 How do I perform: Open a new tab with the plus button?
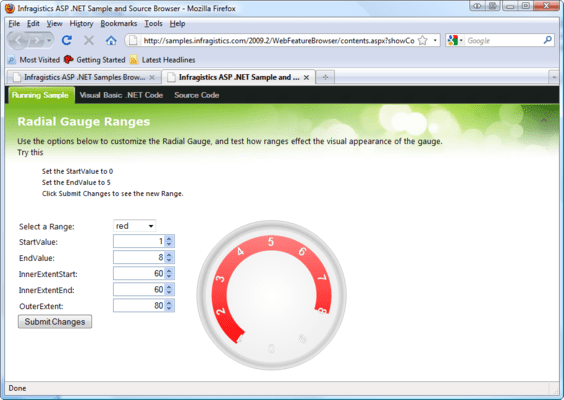click(x=325, y=77)
